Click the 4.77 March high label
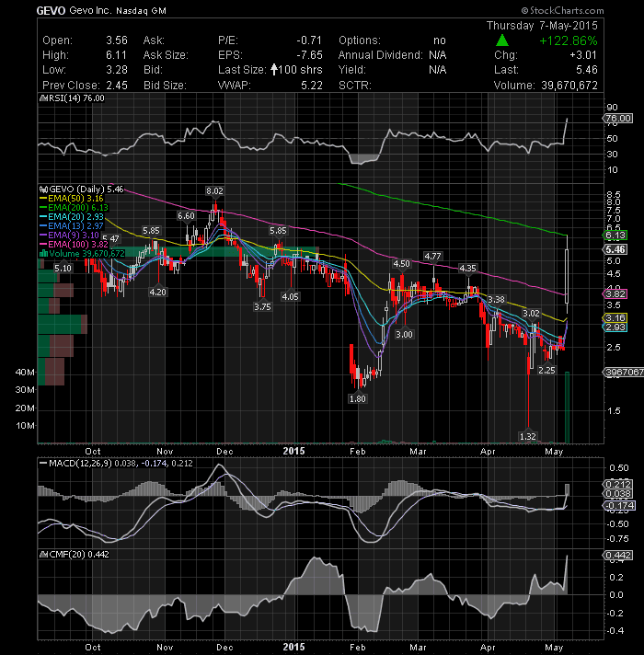 tap(432, 256)
